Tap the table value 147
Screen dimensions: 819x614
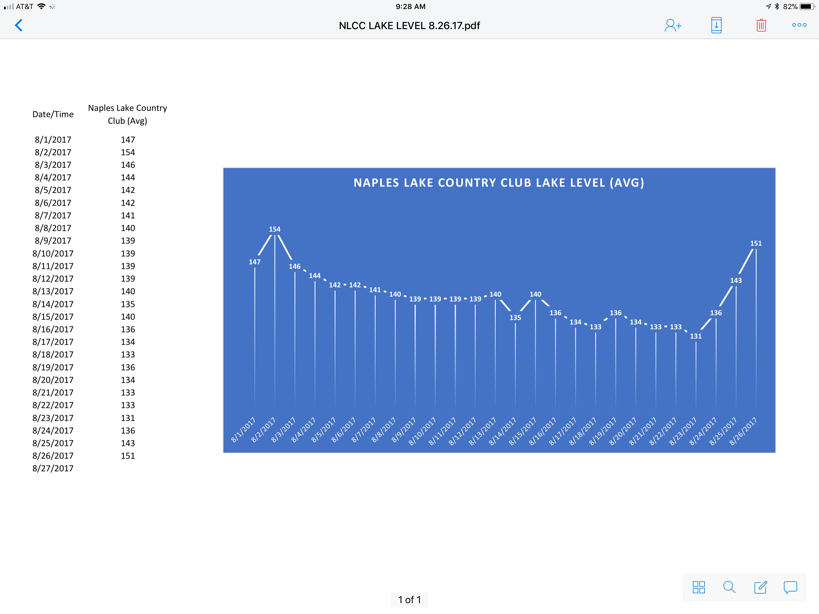click(128, 139)
